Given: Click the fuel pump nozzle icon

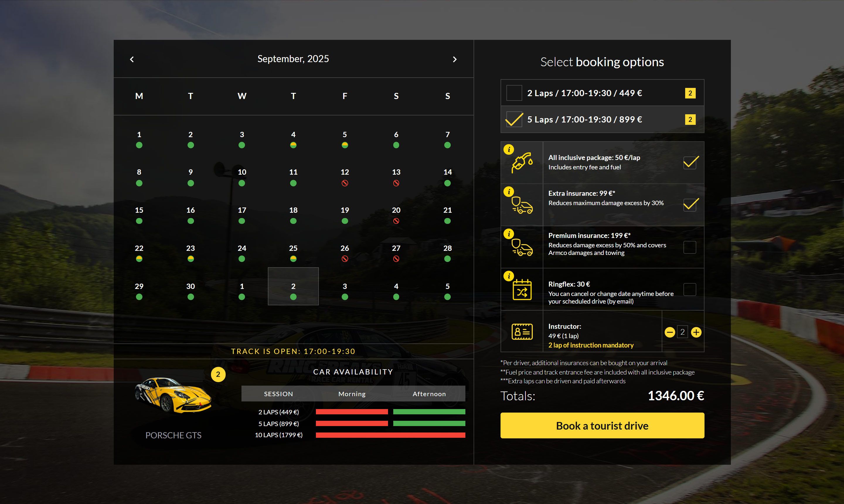Looking at the screenshot, I should click(522, 163).
